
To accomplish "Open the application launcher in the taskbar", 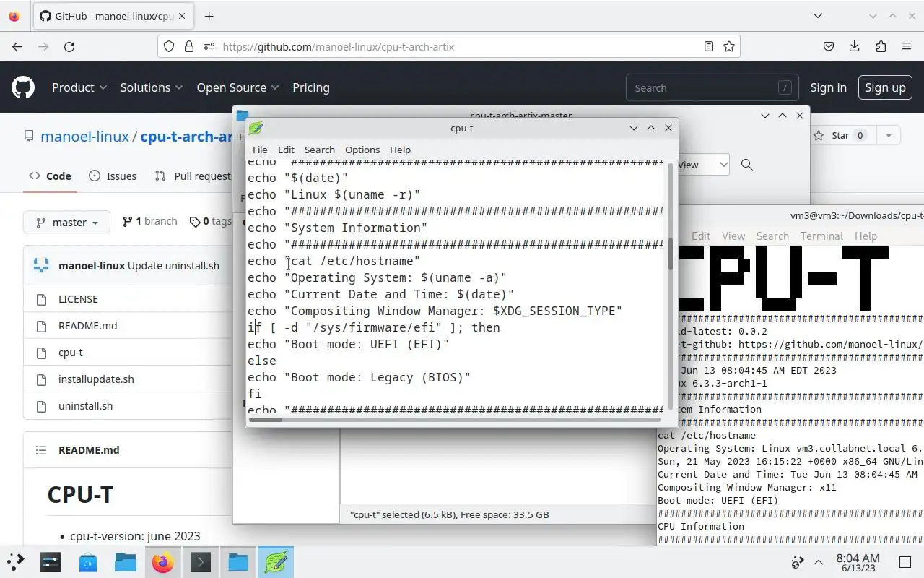I will click(x=15, y=561).
